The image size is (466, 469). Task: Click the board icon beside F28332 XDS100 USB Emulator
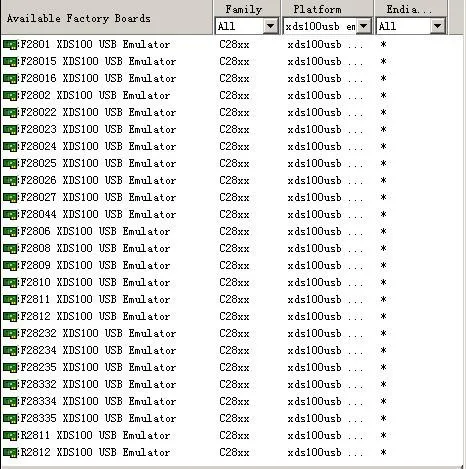pyautogui.click(x=10, y=385)
